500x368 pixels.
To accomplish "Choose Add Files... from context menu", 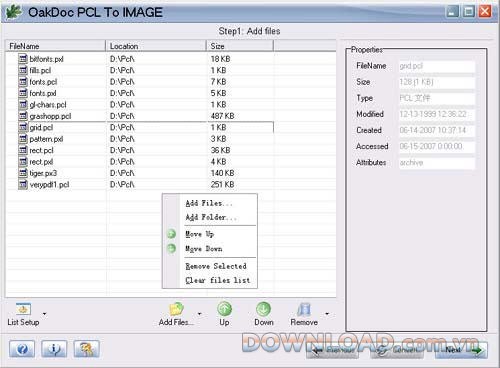I will [209, 203].
